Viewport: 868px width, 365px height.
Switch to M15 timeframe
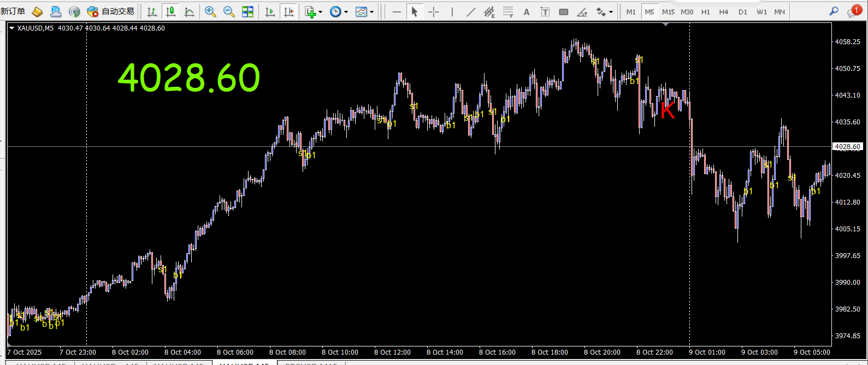click(x=668, y=11)
